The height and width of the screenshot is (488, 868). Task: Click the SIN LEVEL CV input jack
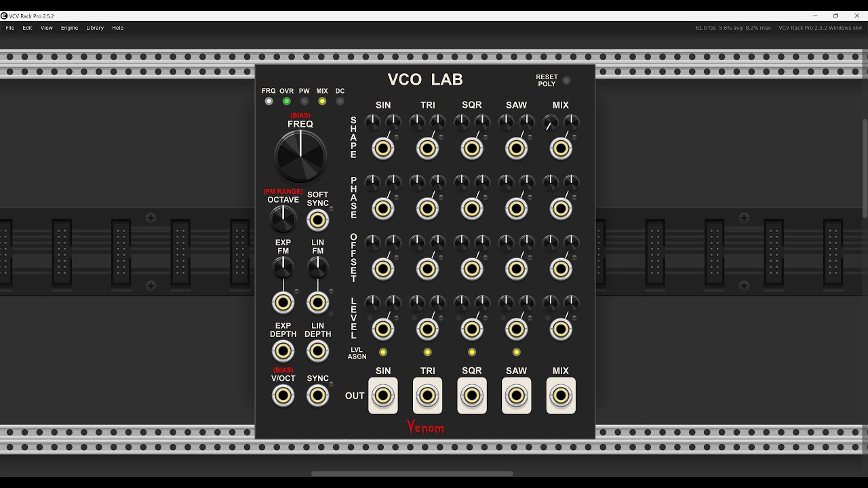pos(383,329)
